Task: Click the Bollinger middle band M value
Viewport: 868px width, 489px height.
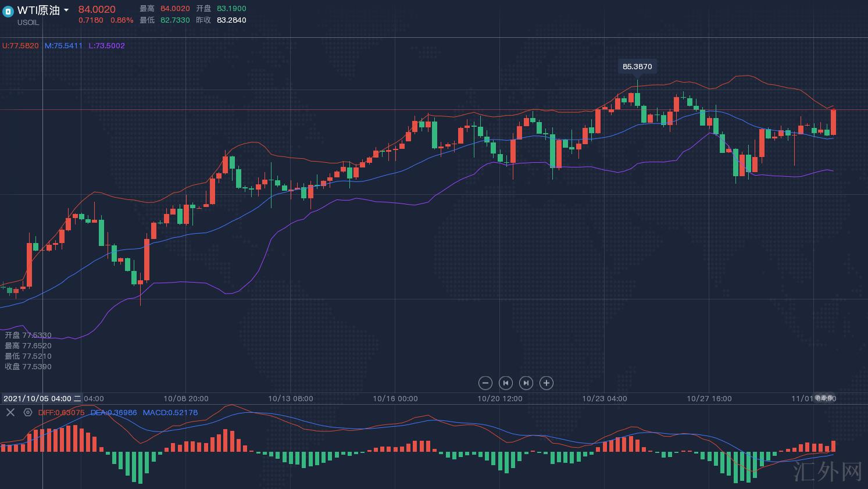Action: point(63,45)
